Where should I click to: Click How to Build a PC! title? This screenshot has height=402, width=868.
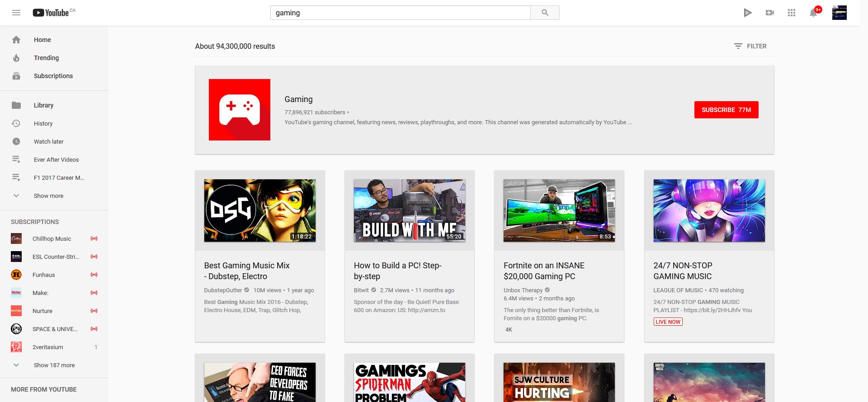pos(397,271)
